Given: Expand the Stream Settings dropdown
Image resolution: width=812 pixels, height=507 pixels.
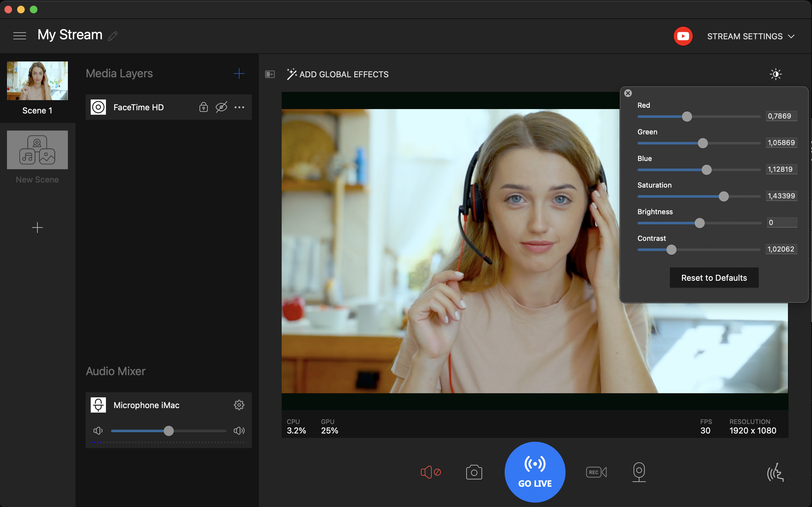Looking at the screenshot, I should click(750, 36).
